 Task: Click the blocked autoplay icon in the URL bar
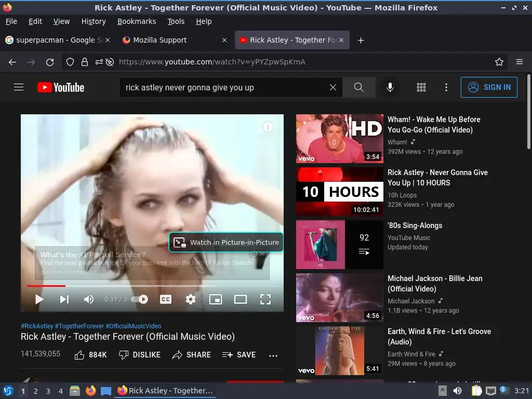(110, 62)
